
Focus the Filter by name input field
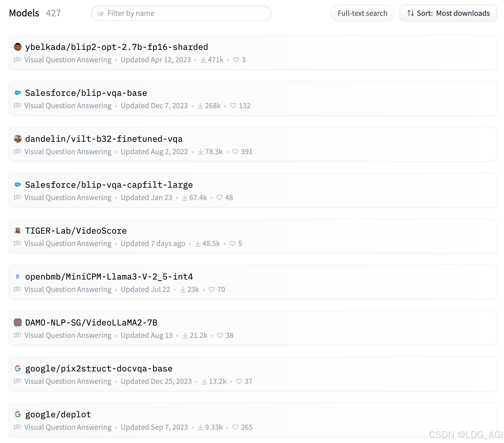tap(181, 13)
